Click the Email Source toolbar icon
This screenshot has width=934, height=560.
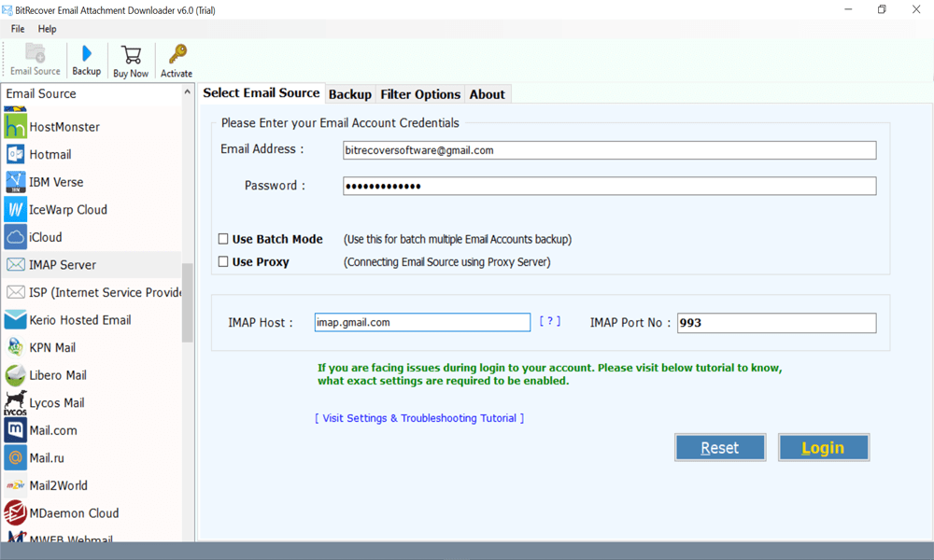pyautogui.click(x=35, y=53)
